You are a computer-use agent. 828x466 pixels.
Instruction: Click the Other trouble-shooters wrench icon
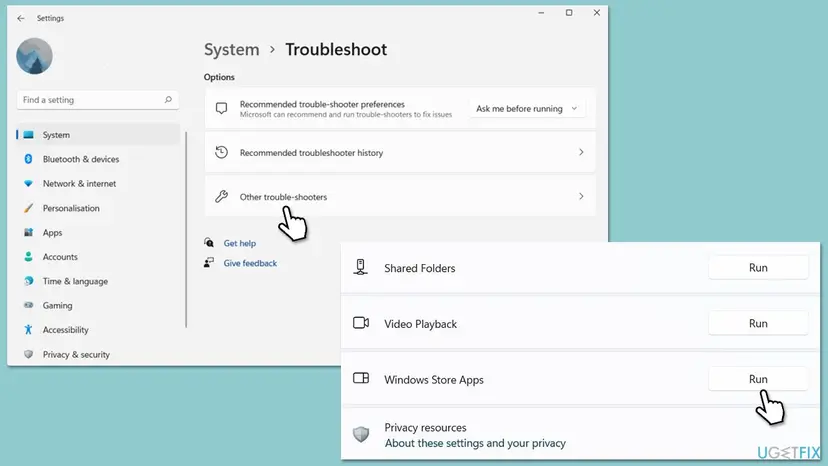coord(222,197)
